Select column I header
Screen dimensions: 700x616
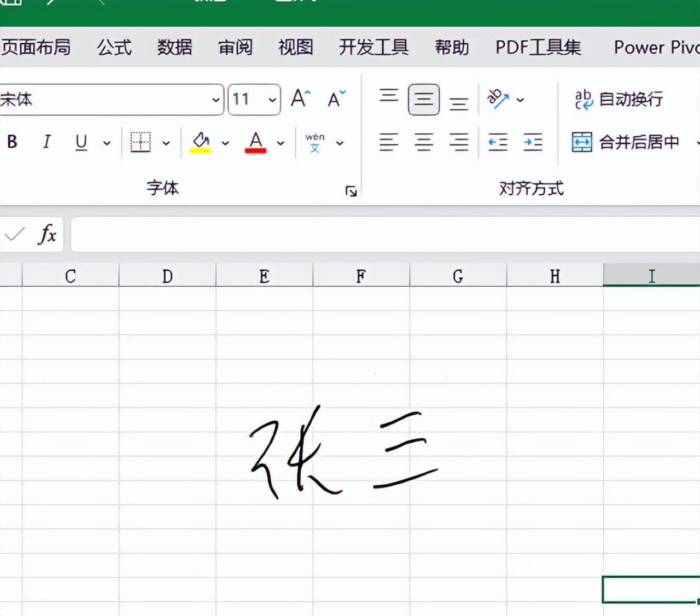tap(651, 276)
